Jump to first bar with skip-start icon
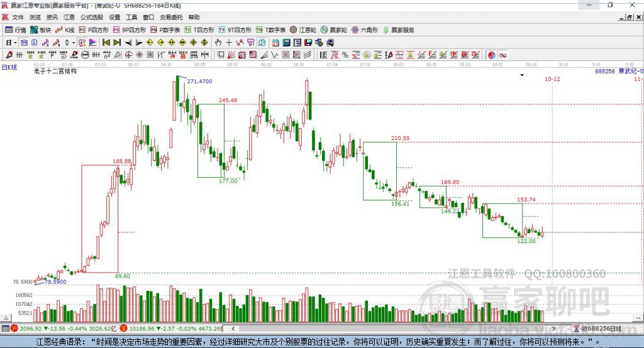This screenshot has height=348, width=644. click(x=106, y=43)
